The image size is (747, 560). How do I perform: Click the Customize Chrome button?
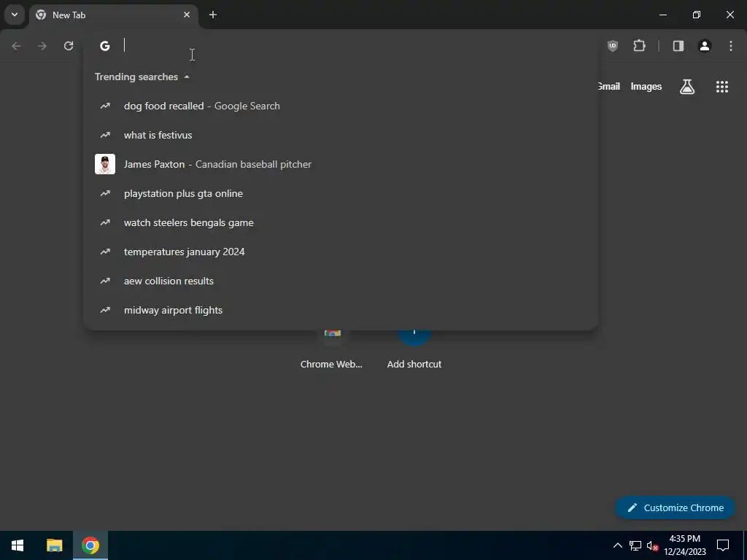pos(675,507)
